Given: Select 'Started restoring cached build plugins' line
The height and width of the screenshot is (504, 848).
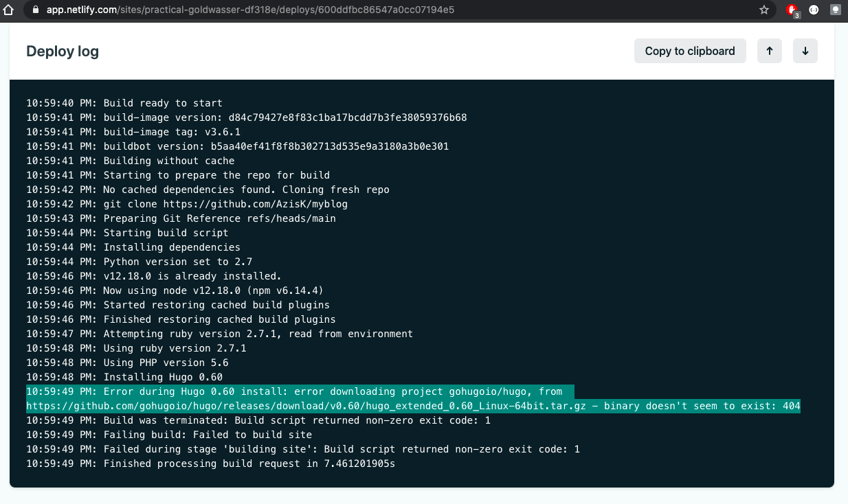Looking at the screenshot, I should click(178, 305).
